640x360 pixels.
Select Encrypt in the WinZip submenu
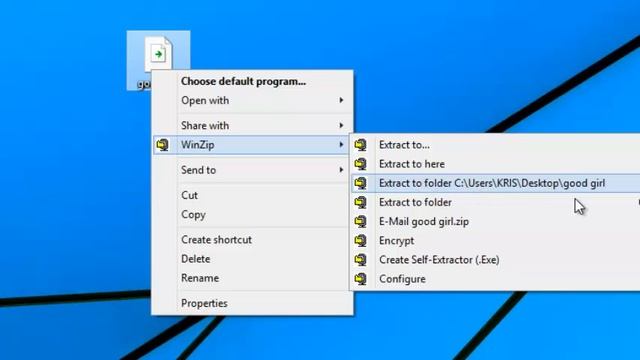[x=496, y=240]
